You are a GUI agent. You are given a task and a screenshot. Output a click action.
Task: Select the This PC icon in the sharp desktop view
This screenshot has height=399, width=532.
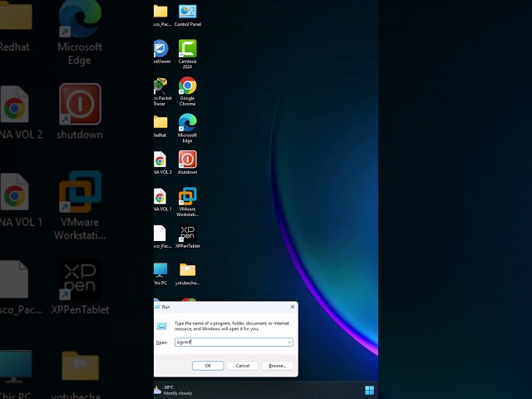160,274
